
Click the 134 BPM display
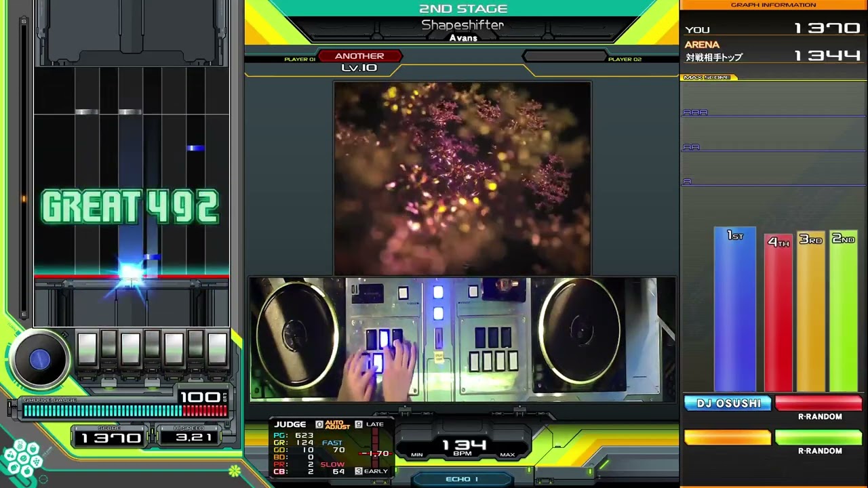click(x=463, y=446)
